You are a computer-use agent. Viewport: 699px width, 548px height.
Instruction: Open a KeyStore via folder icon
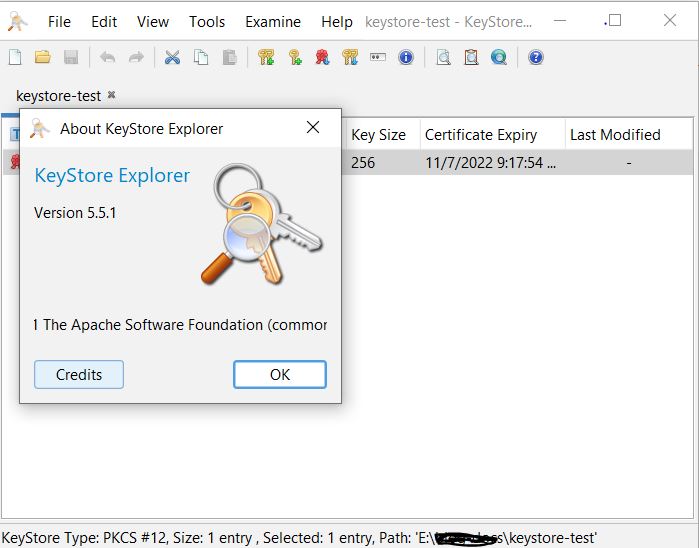coord(43,58)
